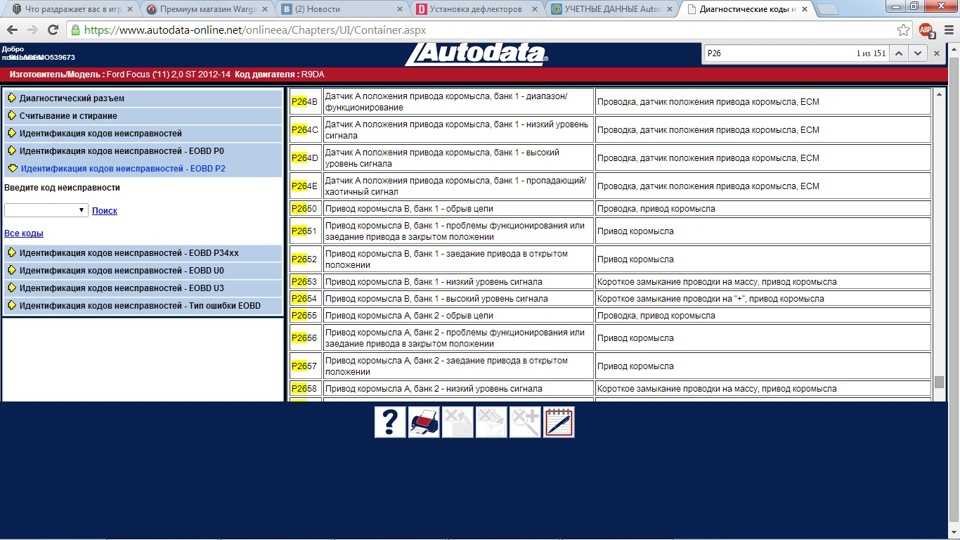Go back with browser back arrow

point(12,29)
